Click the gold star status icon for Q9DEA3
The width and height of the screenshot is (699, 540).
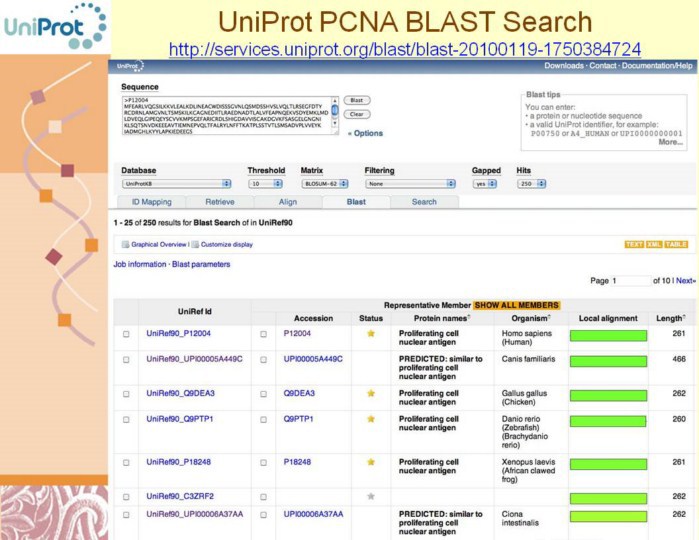coord(371,393)
